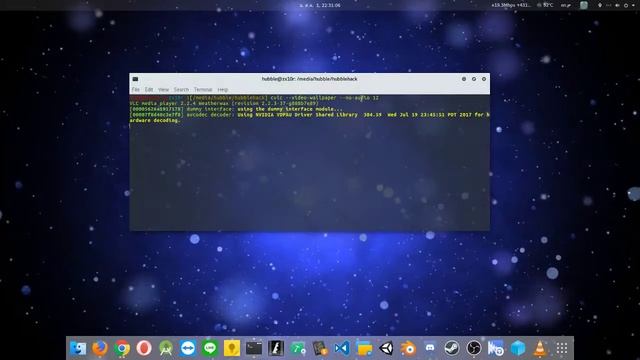Open the Opera browser in the dock

[144, 348]
